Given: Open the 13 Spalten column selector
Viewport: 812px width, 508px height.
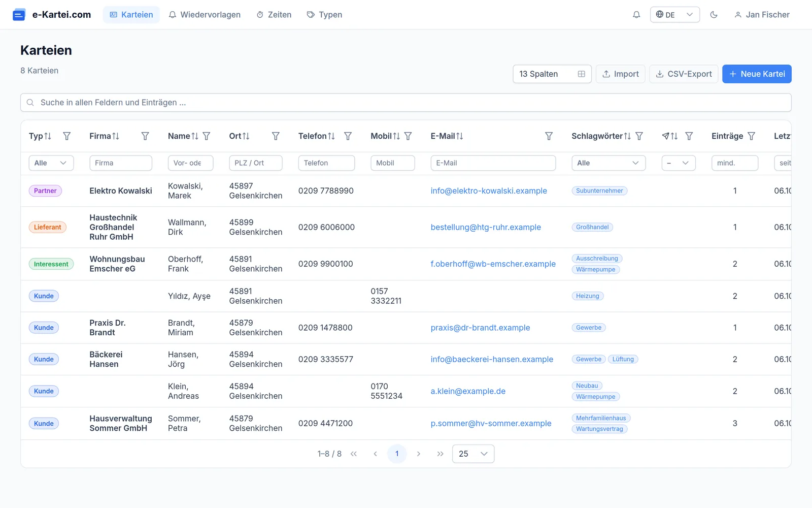Looking at the screenshot, I should coord(552,74).
